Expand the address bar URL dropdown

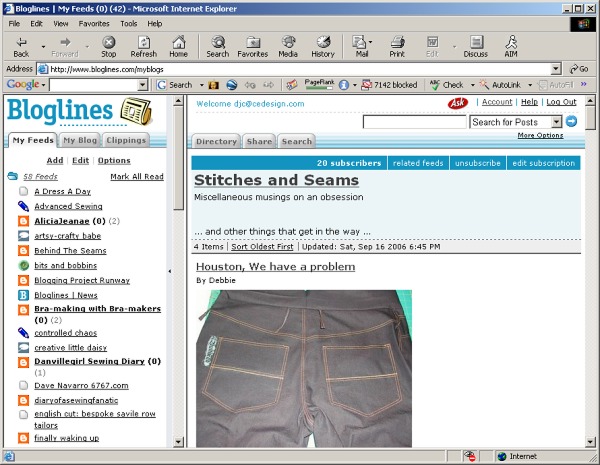coord(556,69)
